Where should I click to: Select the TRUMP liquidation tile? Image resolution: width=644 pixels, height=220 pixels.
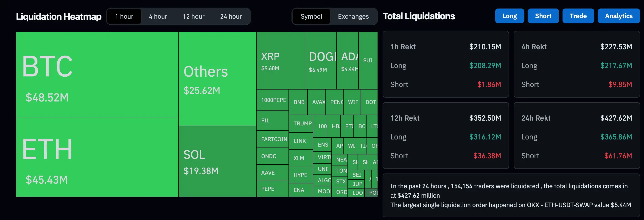[x=301, y=123]
